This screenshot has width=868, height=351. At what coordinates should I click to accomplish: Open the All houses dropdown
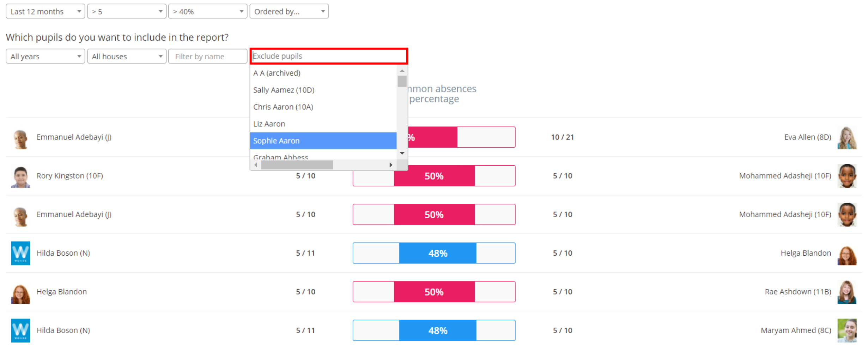pos(127,56)
